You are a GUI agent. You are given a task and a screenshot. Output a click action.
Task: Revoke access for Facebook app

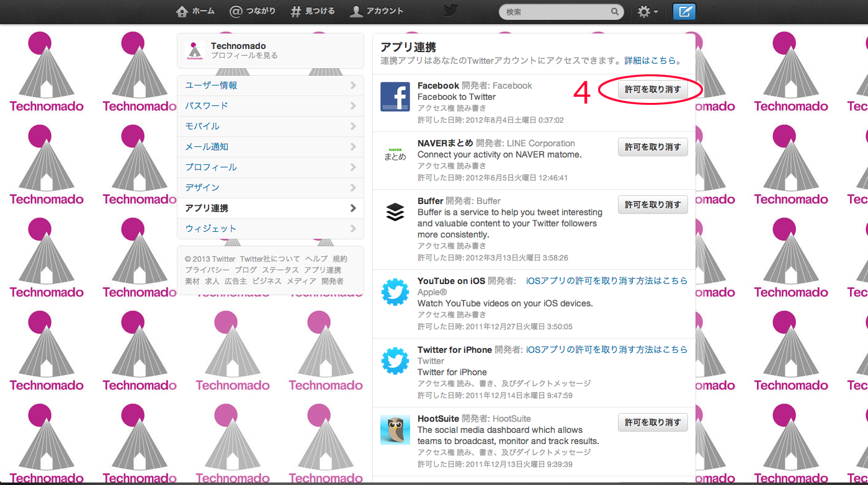click(x=653, y=89)
